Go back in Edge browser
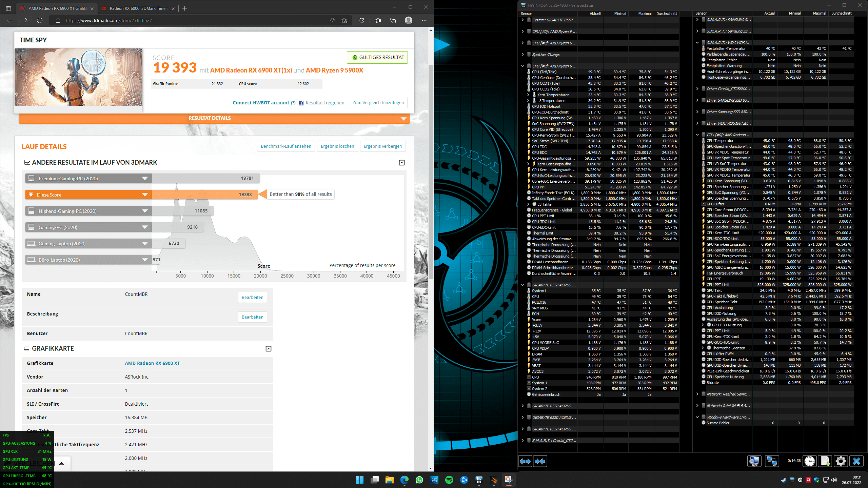This screenshot has width=868, height=488. coord(10,20)
